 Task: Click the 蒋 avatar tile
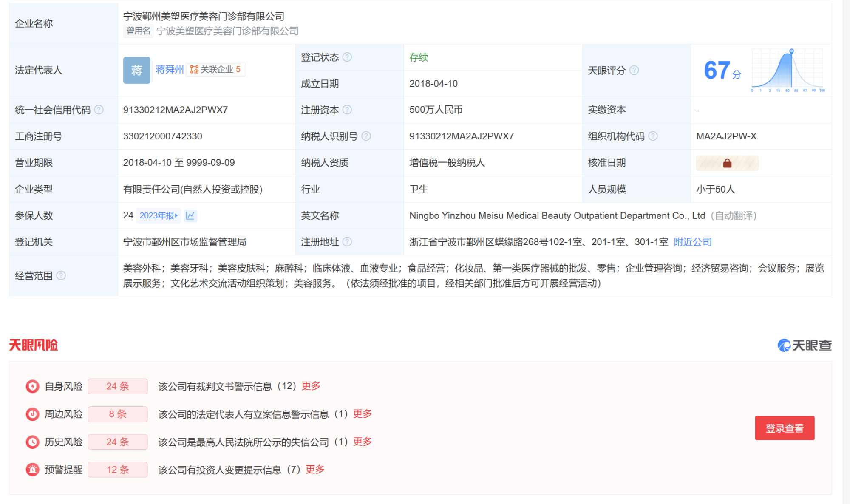(136, 70)
